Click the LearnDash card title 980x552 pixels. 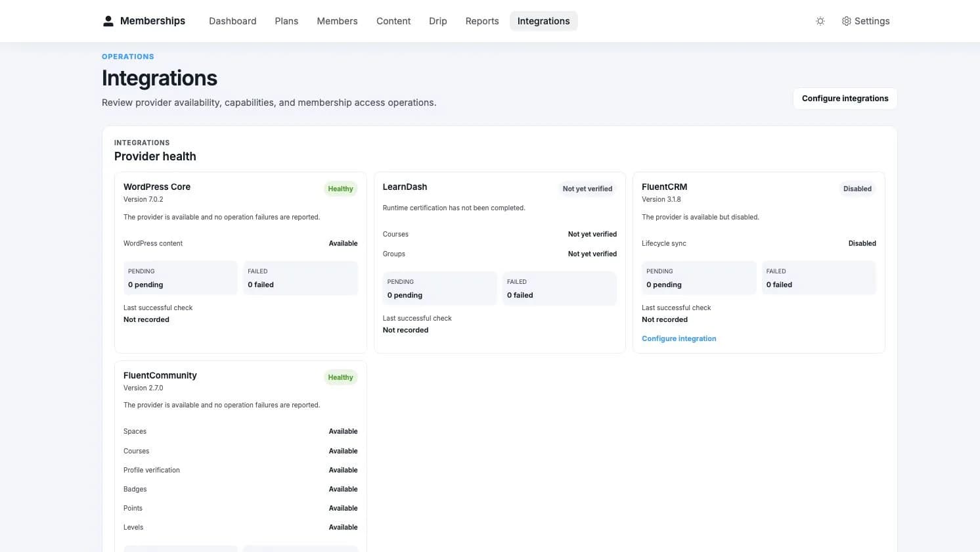[x=405, y=187]
